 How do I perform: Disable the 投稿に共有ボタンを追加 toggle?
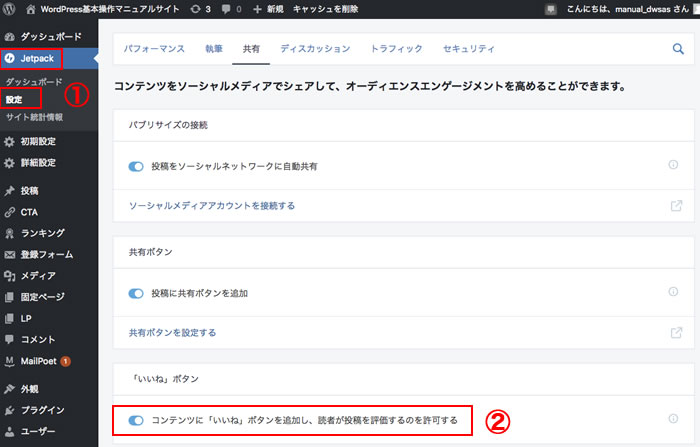click(x=137, y=293)
